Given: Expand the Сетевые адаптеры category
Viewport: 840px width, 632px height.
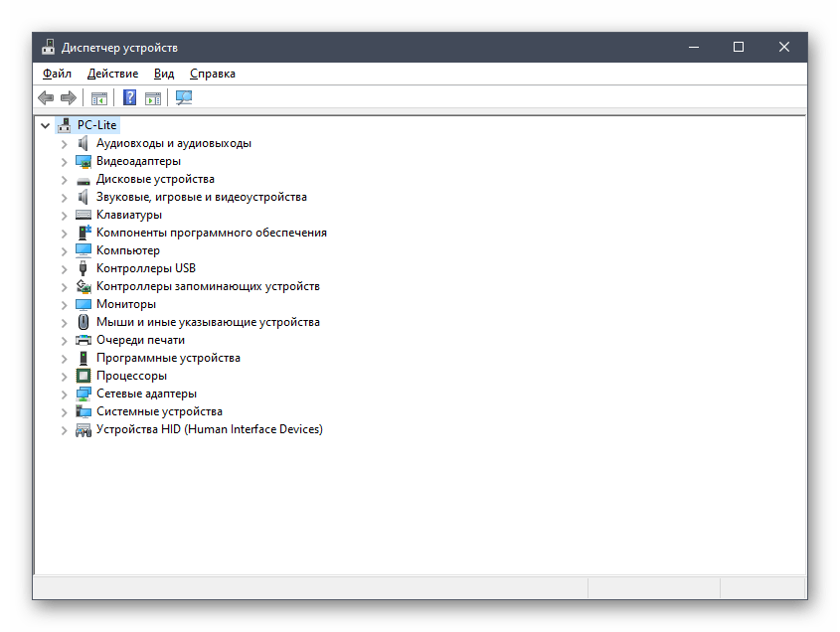Looking at the screenshot, I should click(65, 395).
